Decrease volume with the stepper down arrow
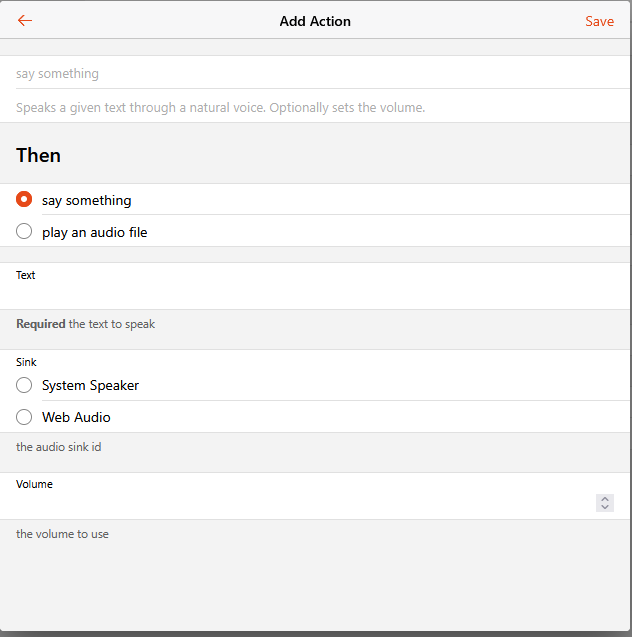This screenshot has width=632, height=637. (x=605, y=507)
